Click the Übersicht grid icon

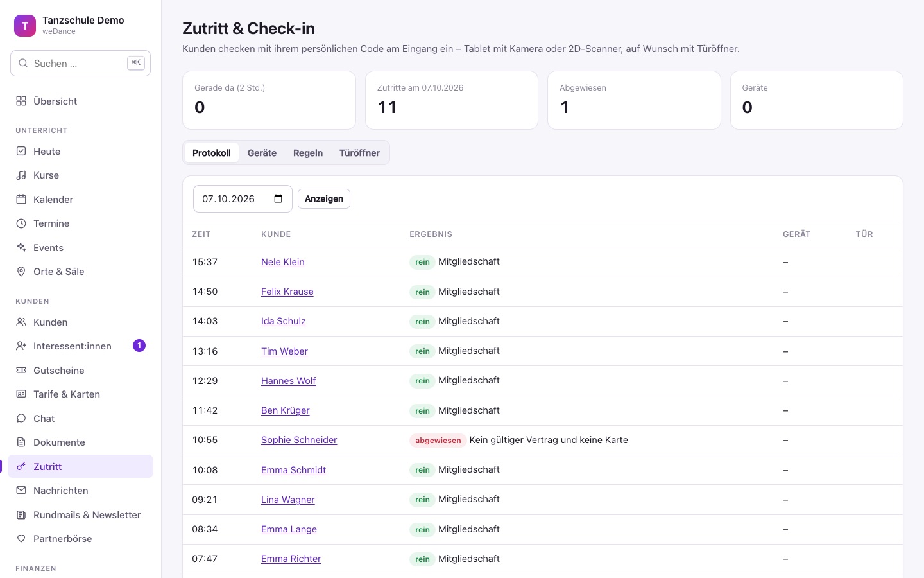21,101
